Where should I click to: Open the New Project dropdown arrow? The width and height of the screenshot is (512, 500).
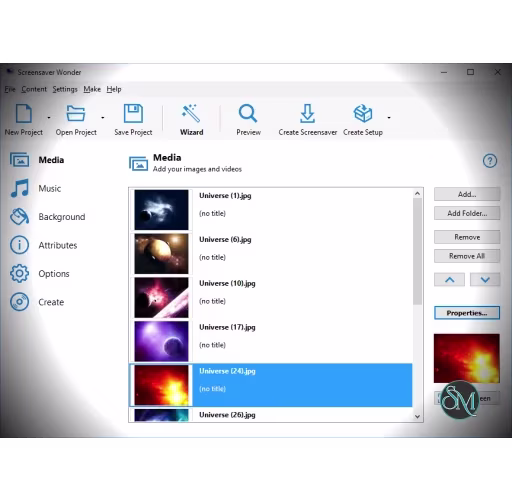49,118
